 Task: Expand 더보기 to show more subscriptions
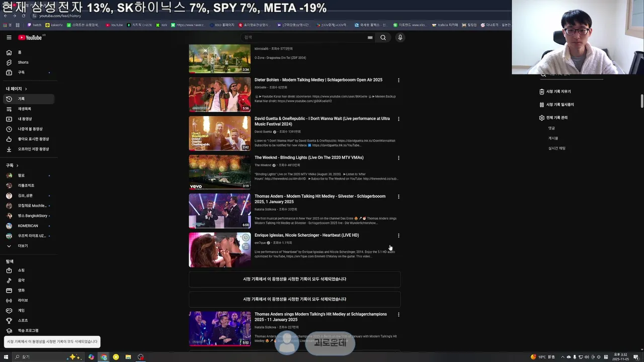click(28, 246)
